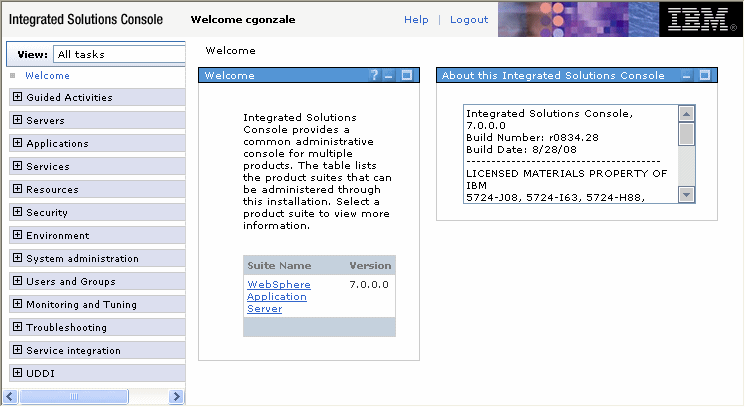Minimize the About this Integrated Solutions Console portlet
Screen dimensions: 745x407
point(687,75)
